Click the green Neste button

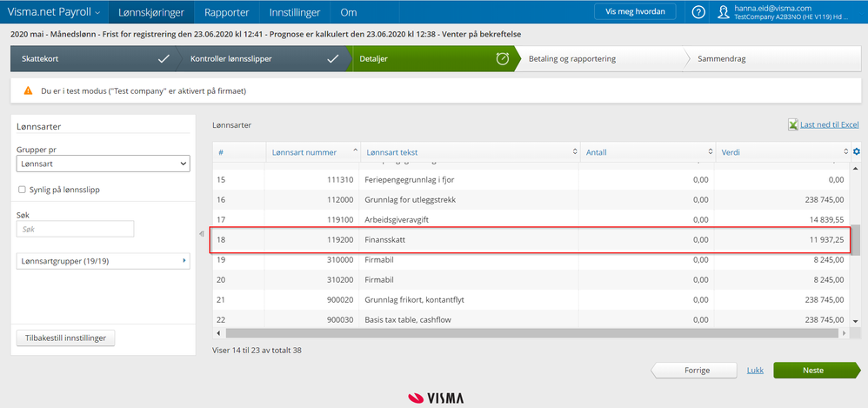(x=817, y=371)
